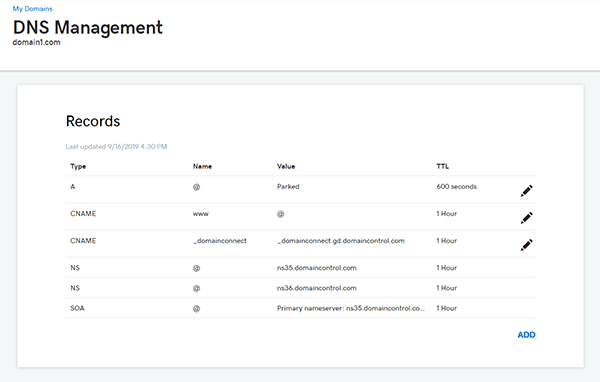Click NS type in the ns36 row
The height and width of the screenshot is (382, 600).
(75, 288)
